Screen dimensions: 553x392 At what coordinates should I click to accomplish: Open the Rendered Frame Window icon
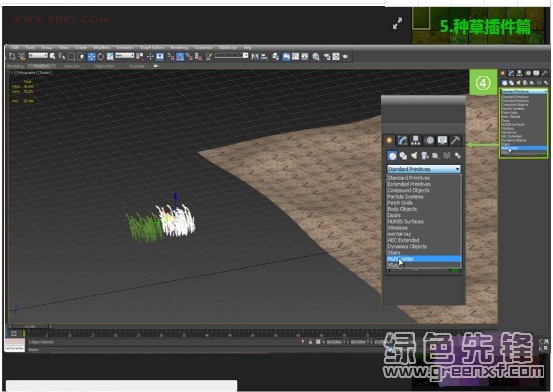(336, 56)
